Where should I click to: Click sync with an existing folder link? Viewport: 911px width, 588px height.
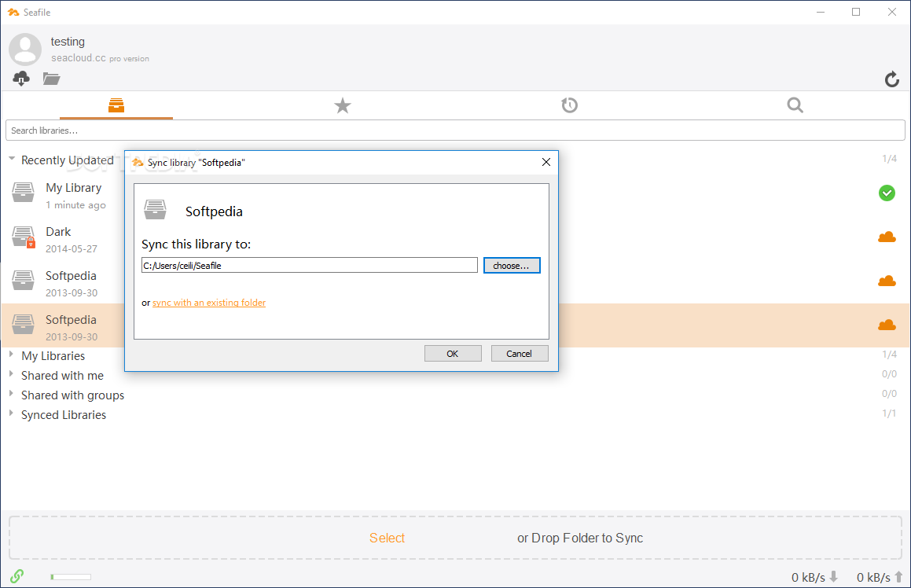pos(209,303)
